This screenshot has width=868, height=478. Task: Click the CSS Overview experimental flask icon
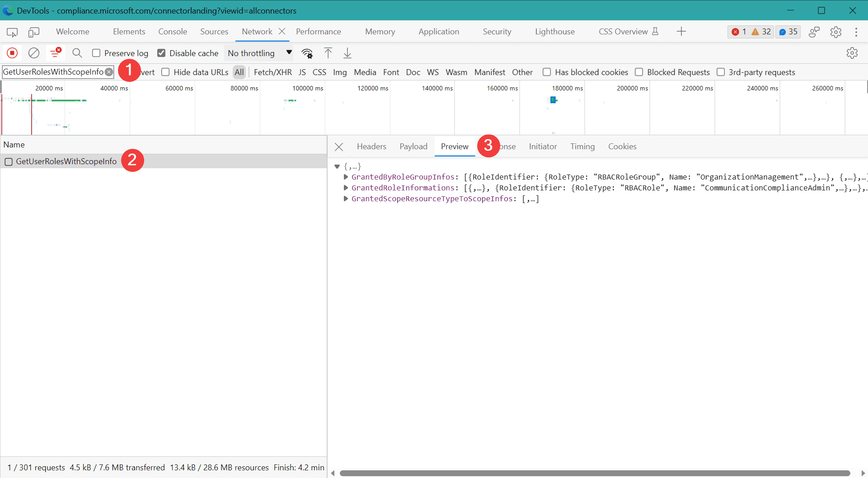coord(655,31)
